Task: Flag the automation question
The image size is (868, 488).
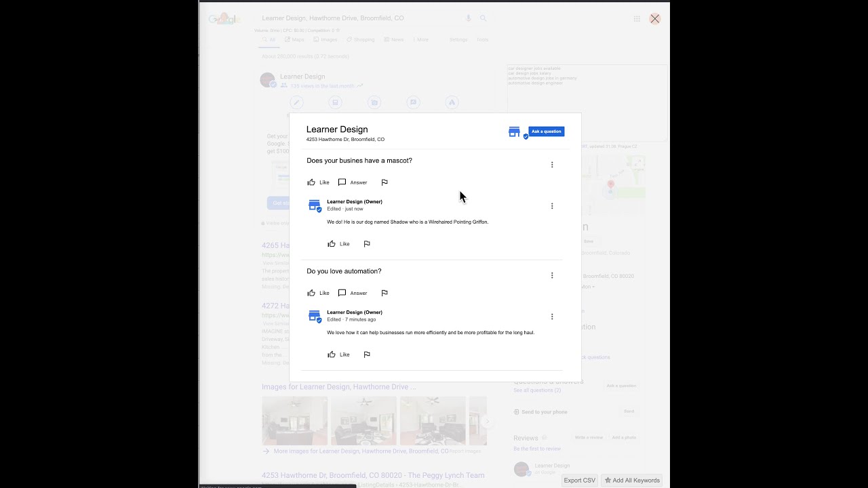Action: coord(384,293)
